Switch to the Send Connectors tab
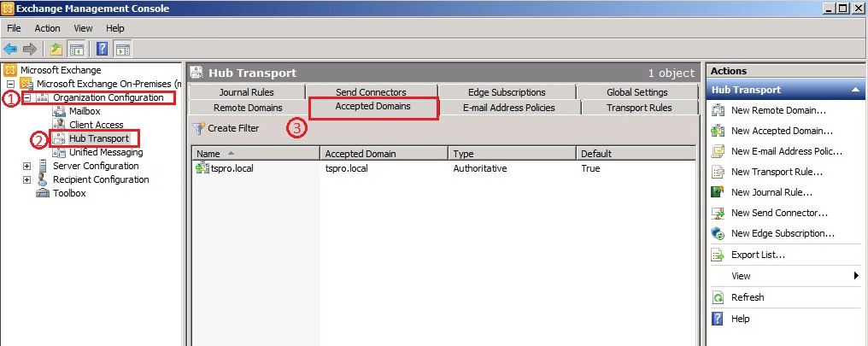Screen dimensions: 868x346 click(370, 92)
